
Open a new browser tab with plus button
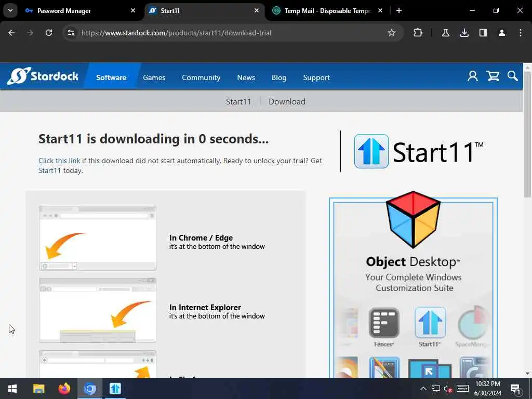[x=399, y=10]
